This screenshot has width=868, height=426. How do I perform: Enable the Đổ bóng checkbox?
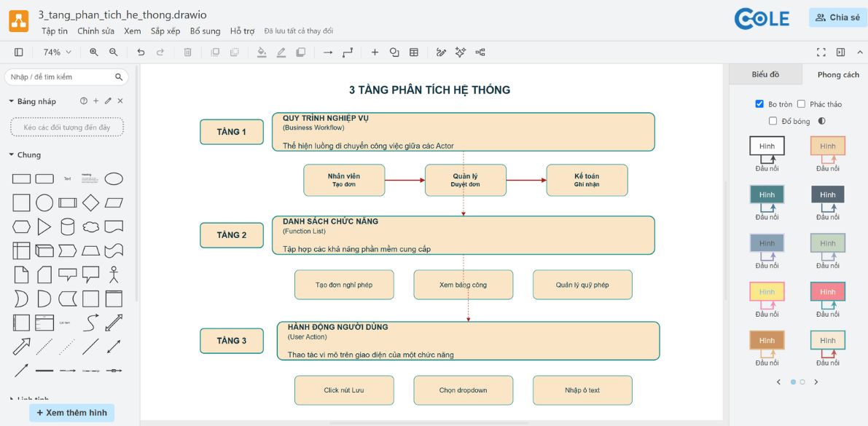(773, 121)
